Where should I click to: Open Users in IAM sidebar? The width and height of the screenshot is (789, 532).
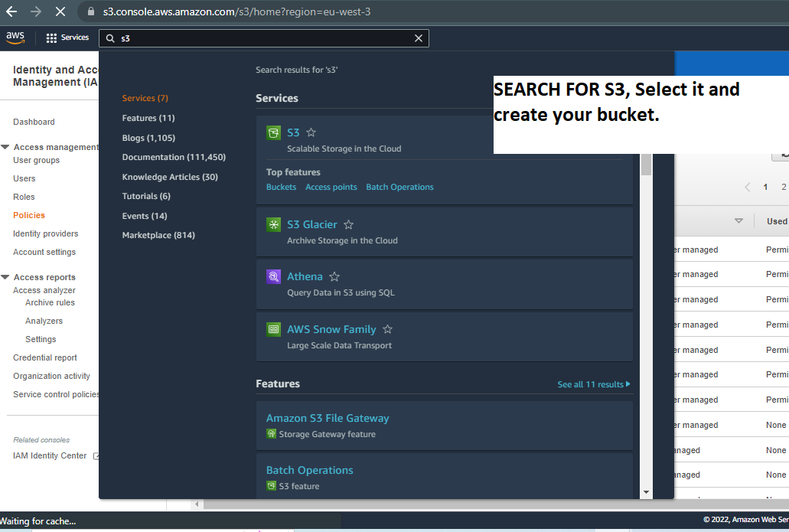pos(24,178)
